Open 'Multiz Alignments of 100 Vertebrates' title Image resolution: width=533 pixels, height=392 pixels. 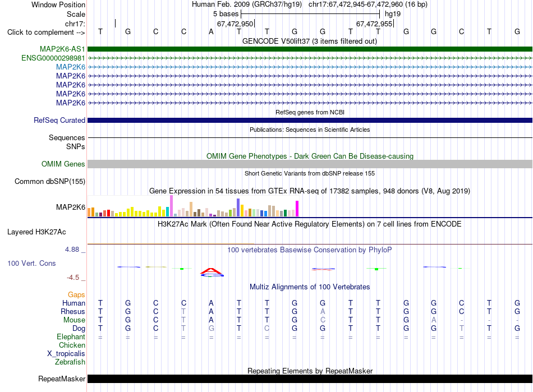tap(310, 287)
